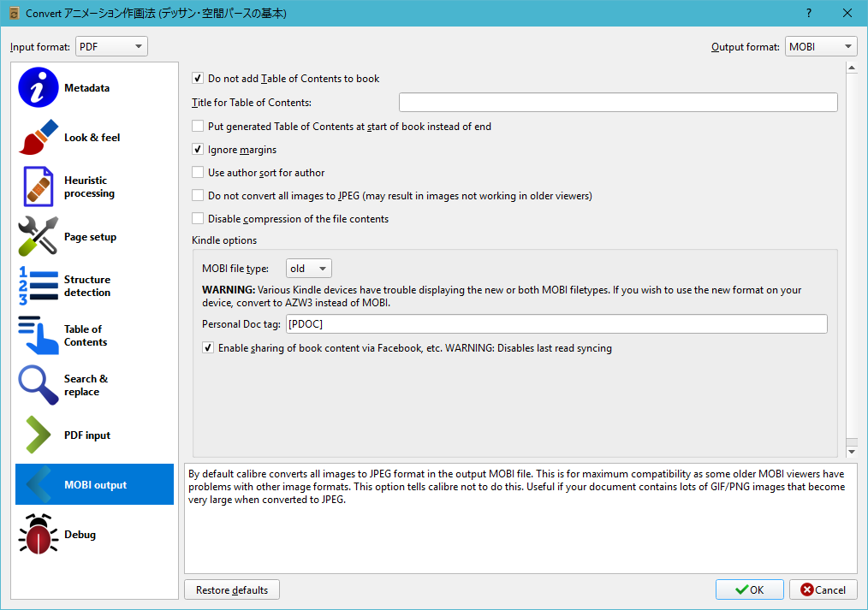Open Heuristic processing settings
868x610 pixels.
click(95, 187)
